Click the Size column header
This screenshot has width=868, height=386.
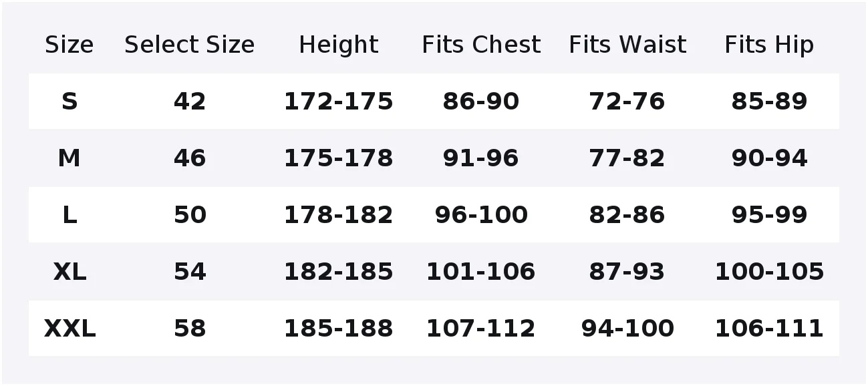pos(69,45)
